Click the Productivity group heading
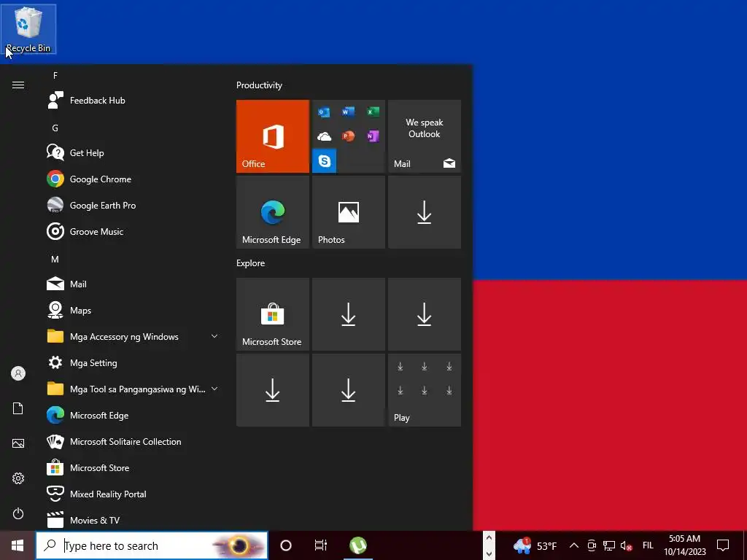 (259, 85)
